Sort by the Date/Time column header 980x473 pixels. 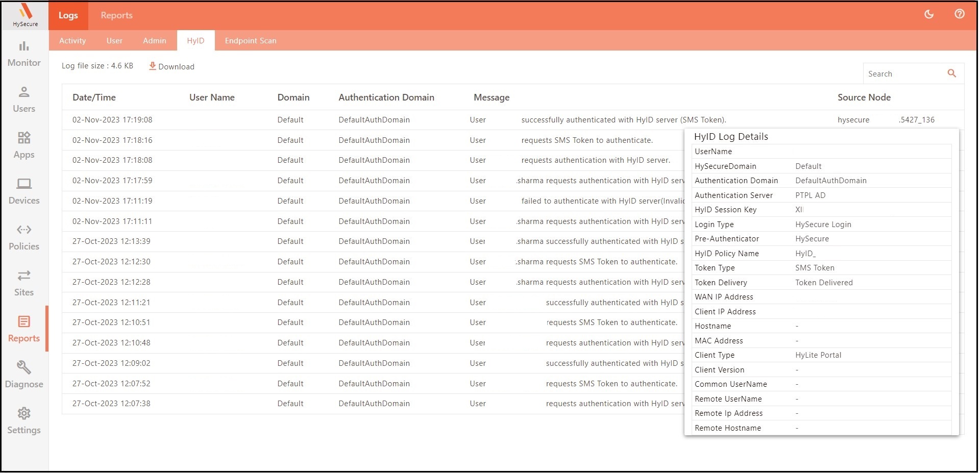point(94,97)
